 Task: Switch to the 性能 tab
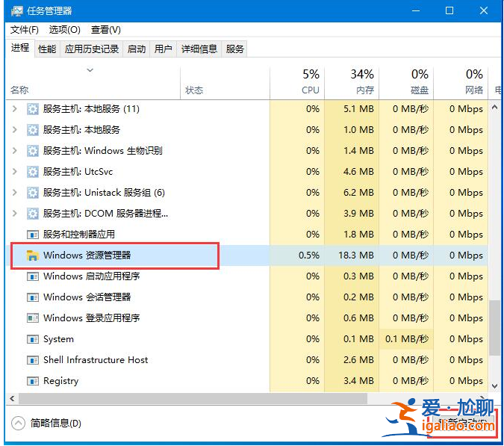47,49
